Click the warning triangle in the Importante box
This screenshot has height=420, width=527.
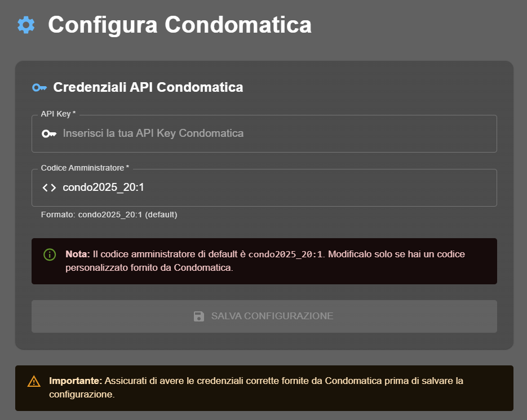tap(33, 381)
